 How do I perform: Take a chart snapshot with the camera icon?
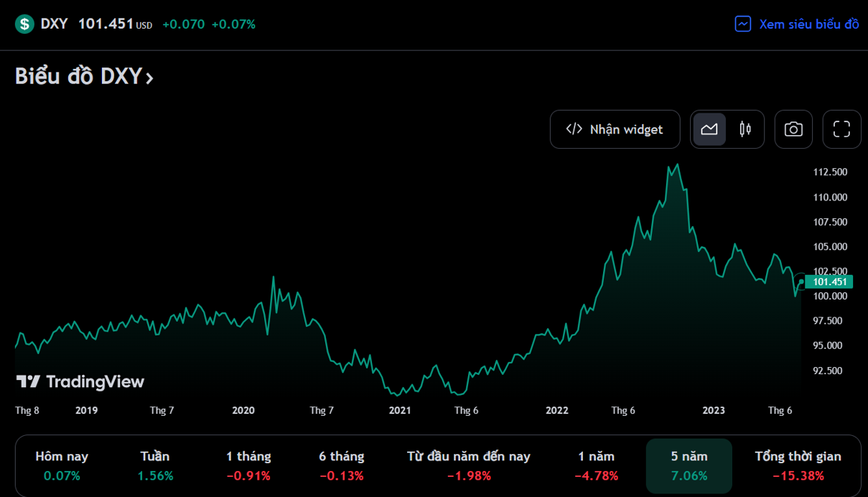[x=793, y=129]
